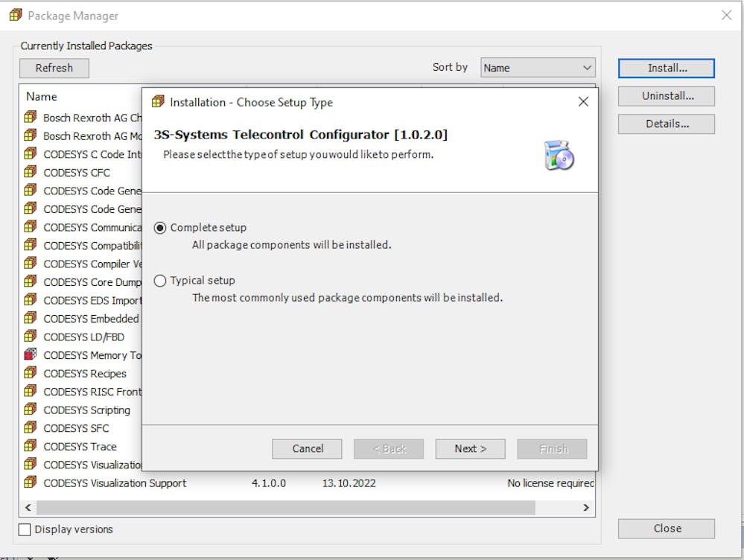The image size is (744, 560).
Task: Select the CODESYS Recipes row
Action: pyautogui.click(x=81, y=373)
